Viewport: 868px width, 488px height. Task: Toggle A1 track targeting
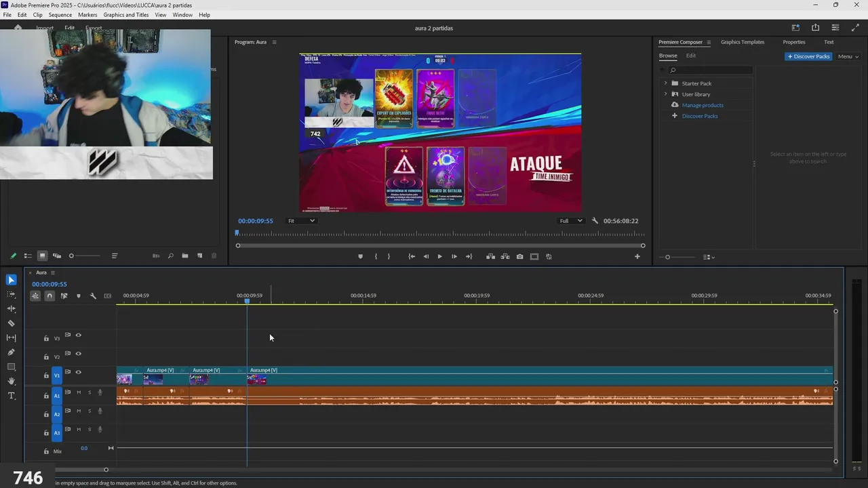click(57, 395)
